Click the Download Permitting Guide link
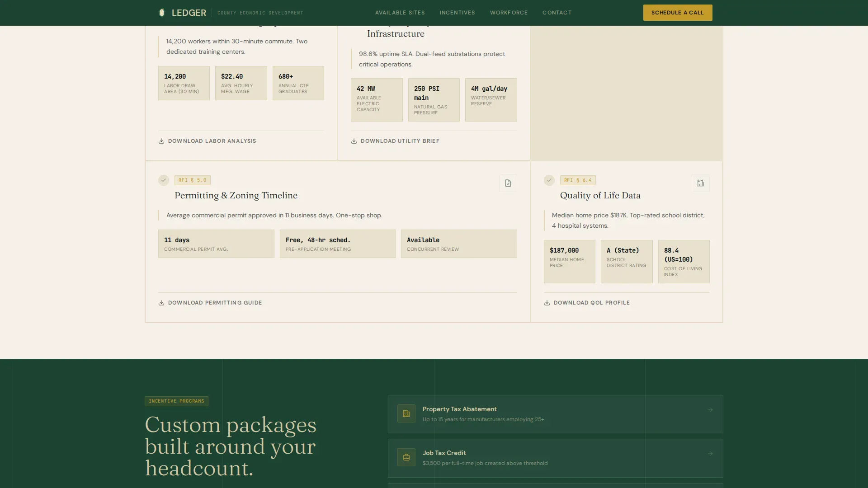 pyautogui.click(x=210, y=303)
